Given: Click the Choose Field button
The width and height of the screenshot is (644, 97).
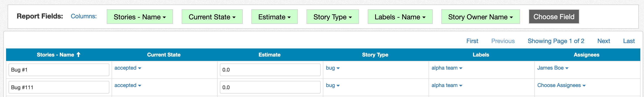Looking at the screenshot, I should tap(554, 17).
